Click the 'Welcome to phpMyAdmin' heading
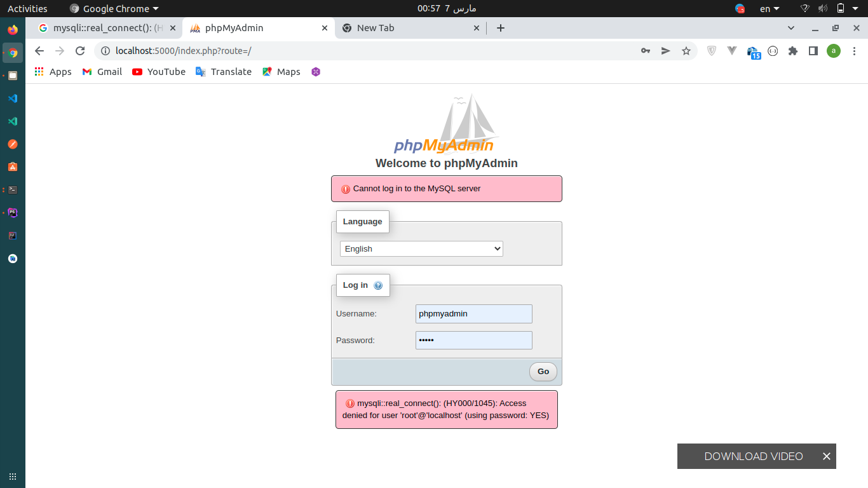Viewport: 868px width, 488px height. point(447,163)
